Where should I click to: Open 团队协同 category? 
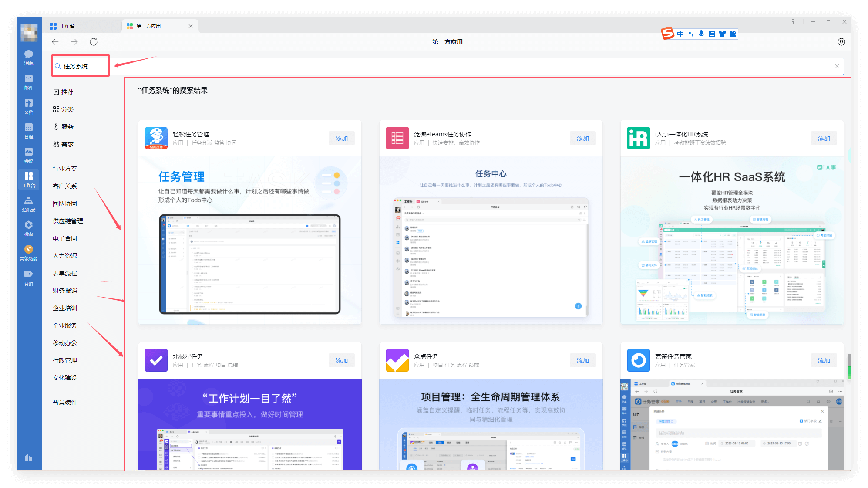tap(65, 203)
